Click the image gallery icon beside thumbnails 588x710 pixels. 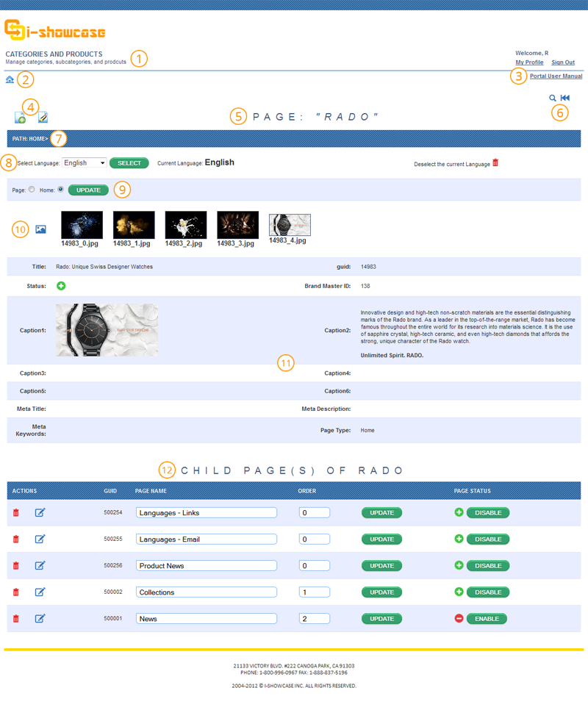[x=40, y=229]
